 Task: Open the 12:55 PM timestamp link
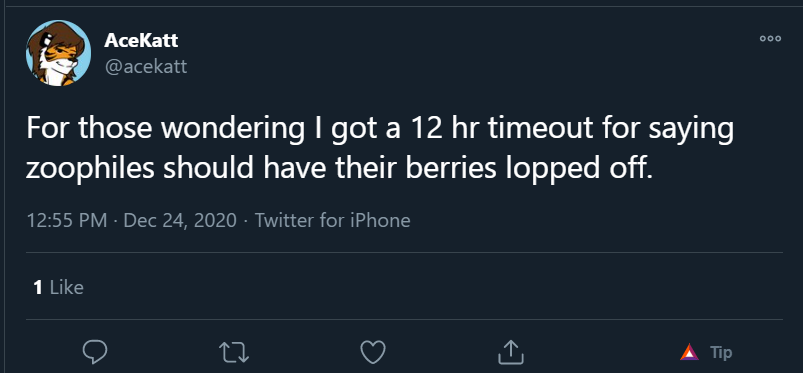pyautogui.click(x=67, y=221)
